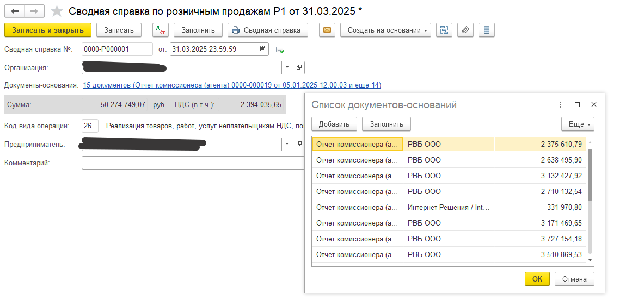Click the forward navigation arrow

point(34,11)
